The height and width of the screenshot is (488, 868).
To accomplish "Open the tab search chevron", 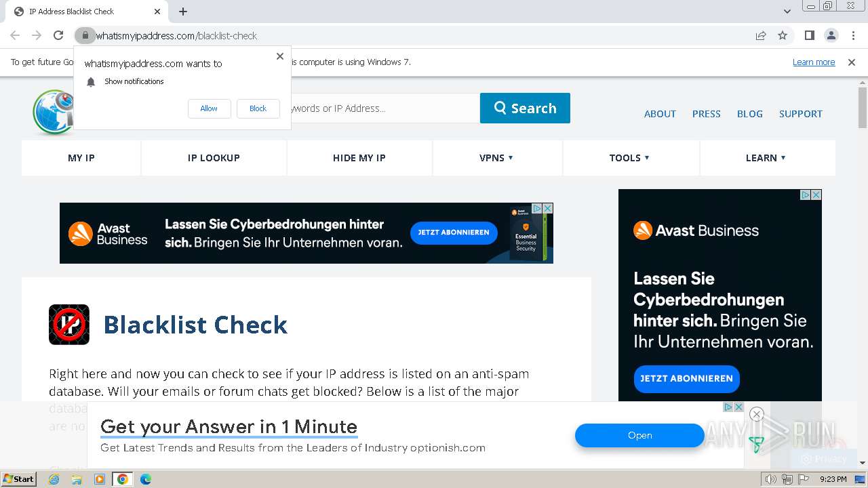I will click(787, 12).
